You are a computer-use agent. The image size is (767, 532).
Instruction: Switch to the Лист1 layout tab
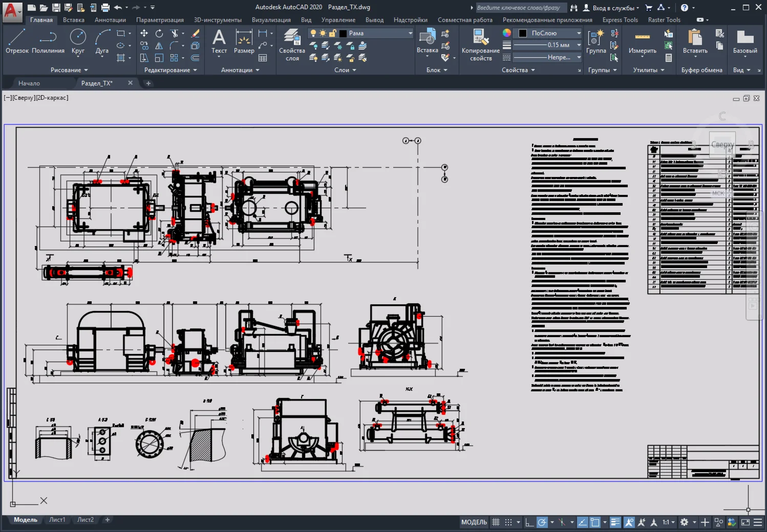coord(57,520)
